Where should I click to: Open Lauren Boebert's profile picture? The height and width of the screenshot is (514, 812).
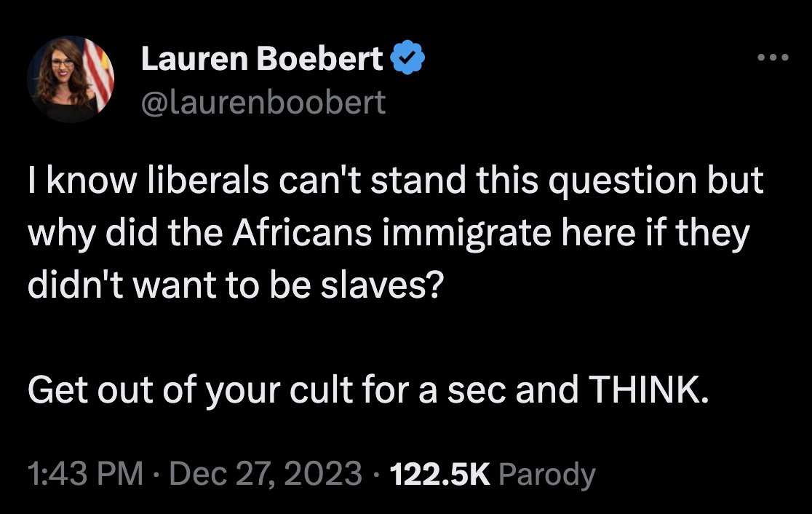point(71,79)
